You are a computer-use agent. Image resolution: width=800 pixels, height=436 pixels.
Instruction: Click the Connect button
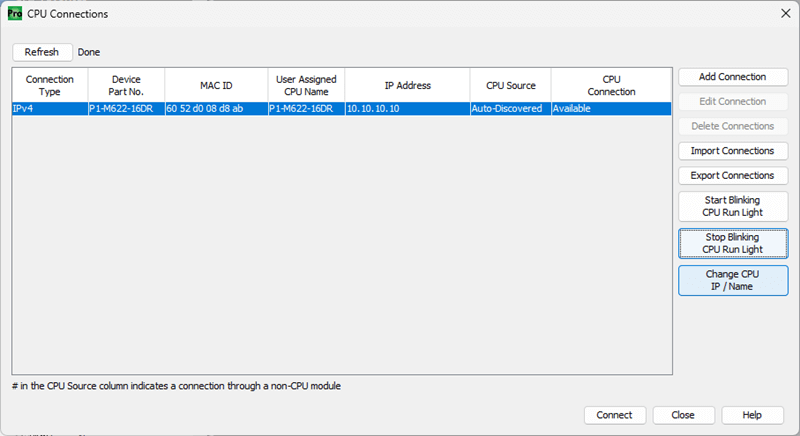614,415
